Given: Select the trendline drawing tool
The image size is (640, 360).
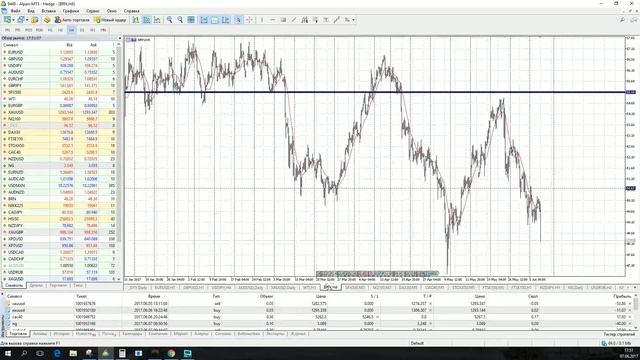Looking at the screenshot, I should coord(294,20).
